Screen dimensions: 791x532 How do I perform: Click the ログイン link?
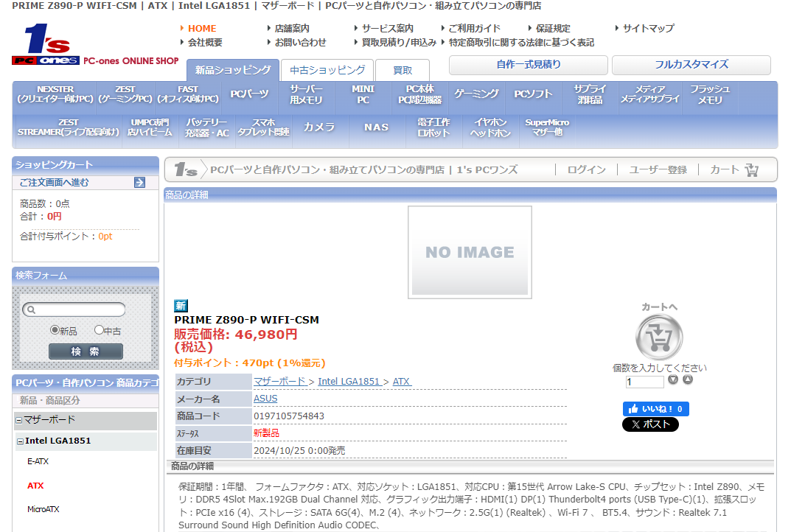586,170
